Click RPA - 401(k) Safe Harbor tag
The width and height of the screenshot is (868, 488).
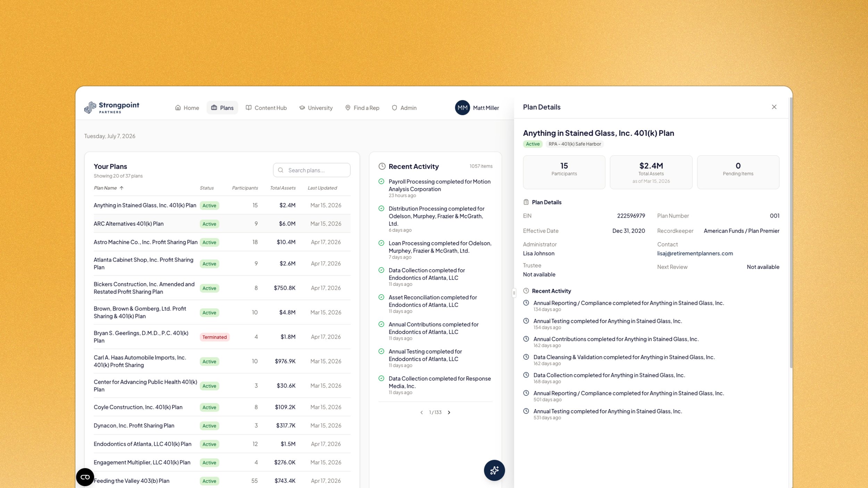(x=575, y=144)
